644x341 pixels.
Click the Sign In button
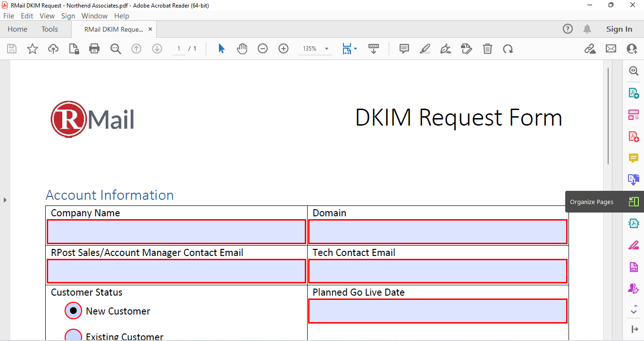click(x=619, y=29)
